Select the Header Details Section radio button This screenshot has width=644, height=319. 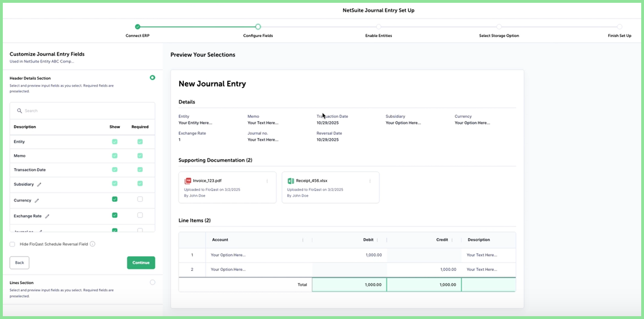tap(152, 78)
